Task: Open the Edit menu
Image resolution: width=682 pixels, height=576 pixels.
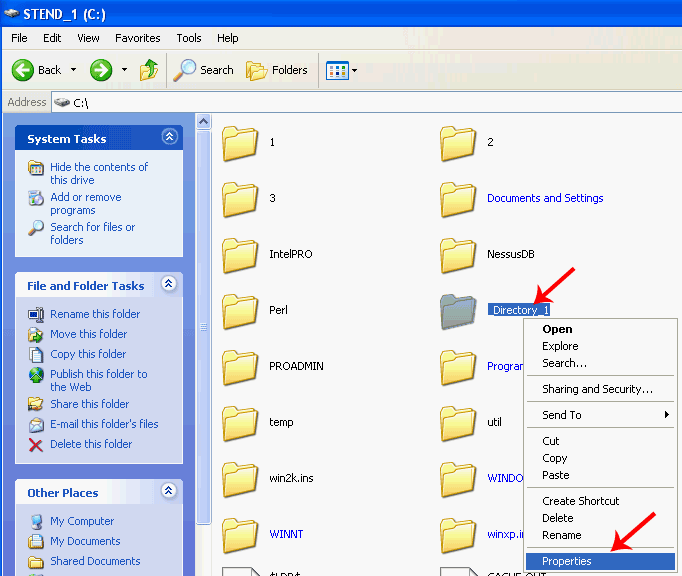Action: 52,38
